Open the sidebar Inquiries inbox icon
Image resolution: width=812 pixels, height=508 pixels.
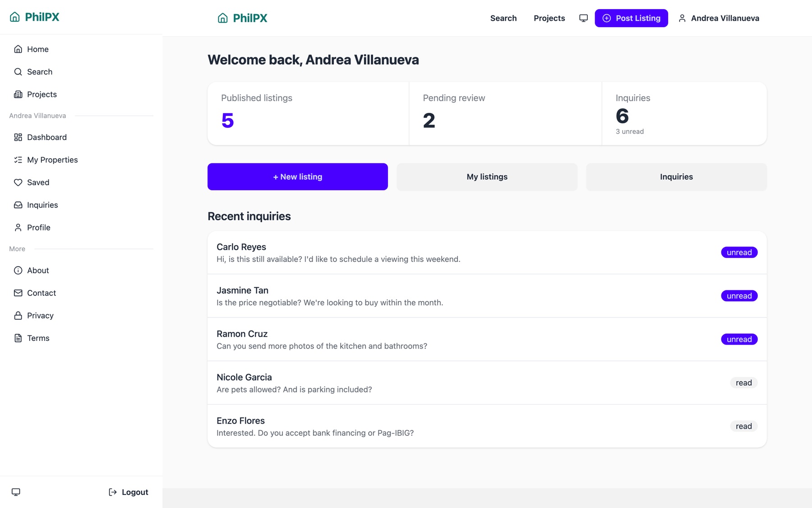(18, 205)
